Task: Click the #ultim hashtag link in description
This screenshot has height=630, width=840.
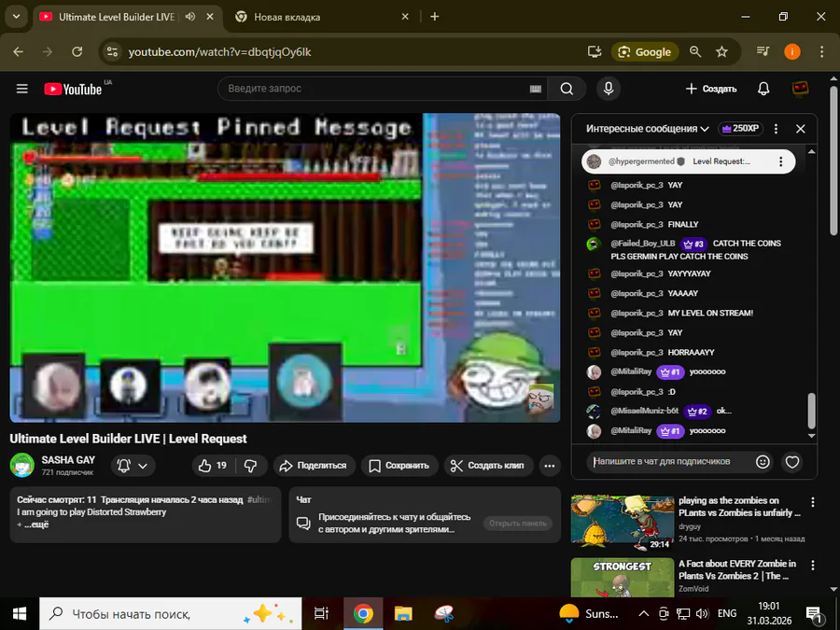Action: tap(259, 499)
